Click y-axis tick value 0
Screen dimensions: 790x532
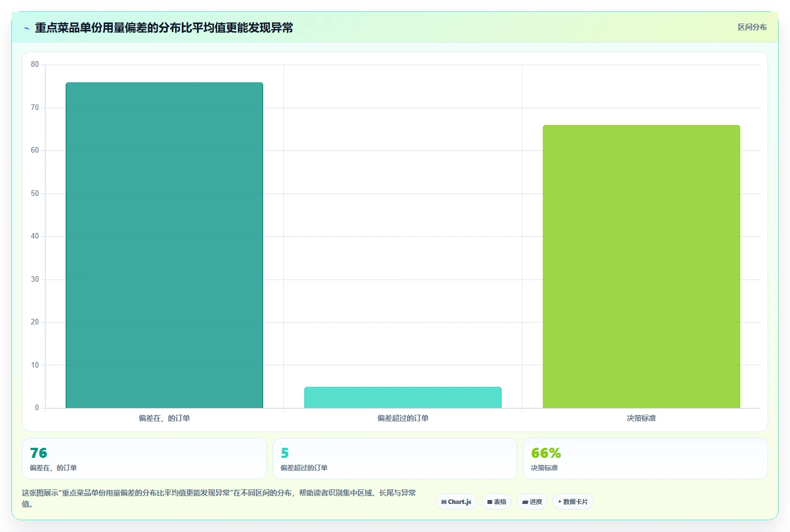(37, 408)
